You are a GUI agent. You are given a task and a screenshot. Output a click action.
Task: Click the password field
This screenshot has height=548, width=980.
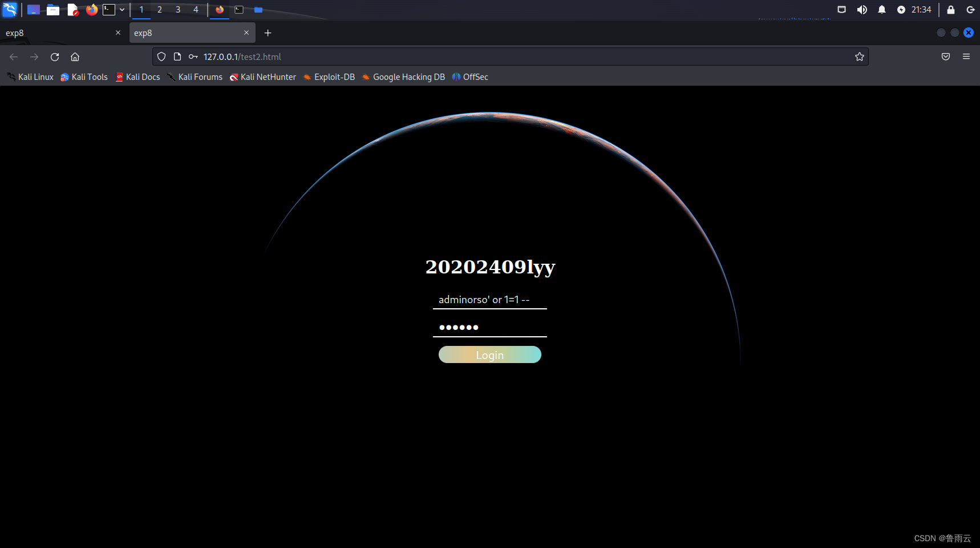click(x=490, y=328)
